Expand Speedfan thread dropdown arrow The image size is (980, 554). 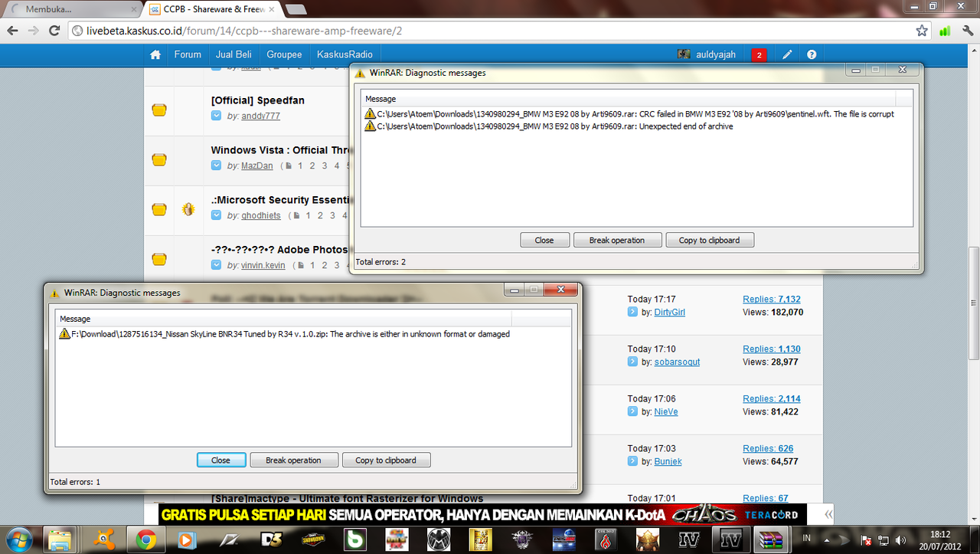(216, 116)
